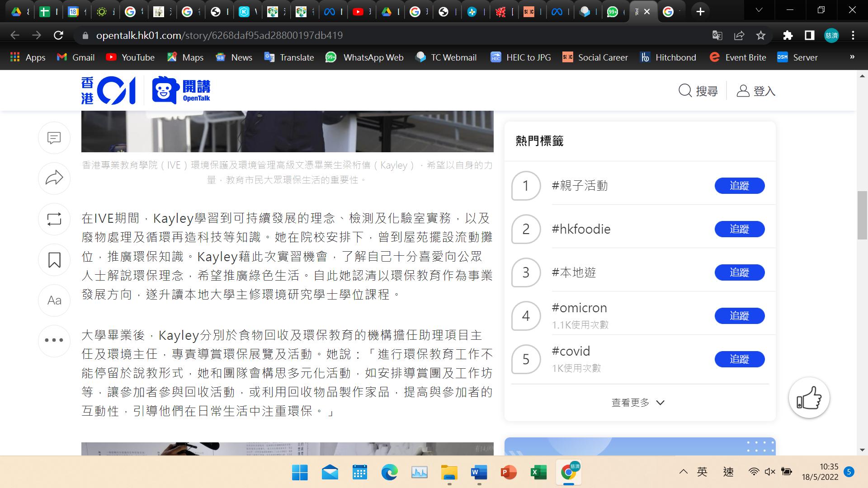
Task: Click the repost loop icon
Action: pos(54,219)
